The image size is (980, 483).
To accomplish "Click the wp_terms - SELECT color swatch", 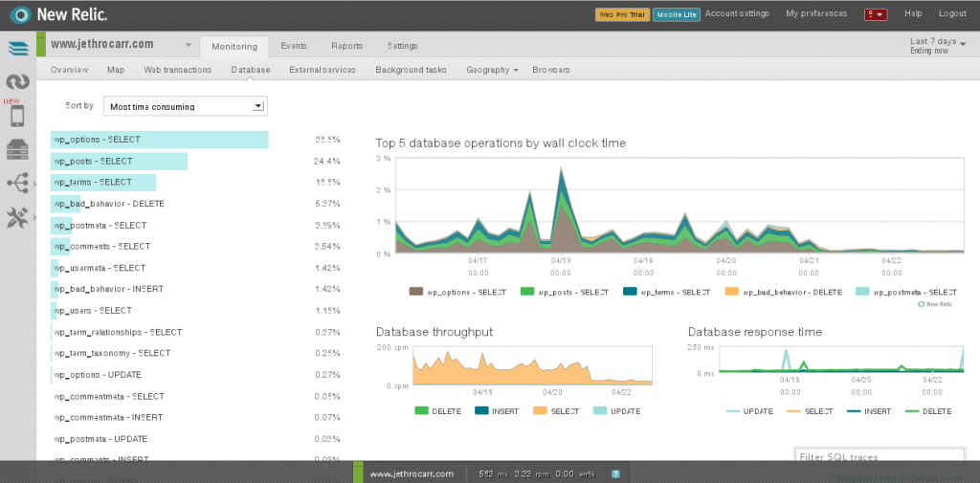I will [x=632, y=292].
